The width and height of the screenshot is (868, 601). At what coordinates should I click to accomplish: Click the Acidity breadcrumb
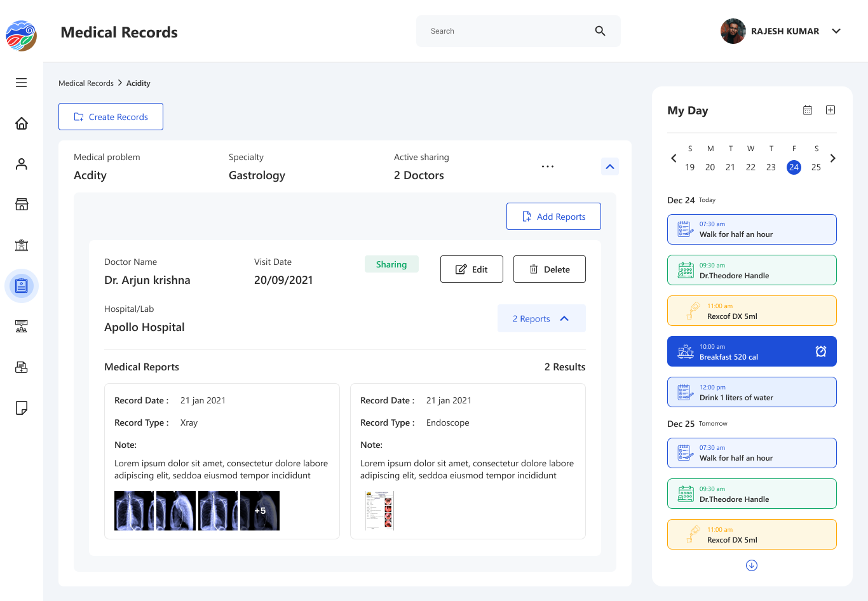(x=139, y=83)
